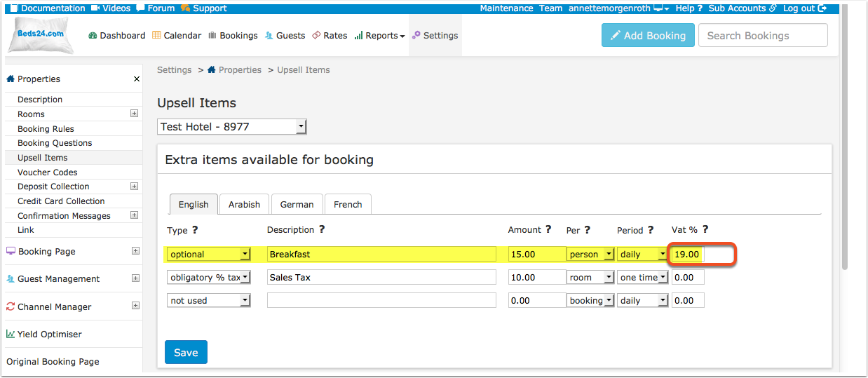The height and width of the screenshot is (378, 868).
Task: Click Team in the top bar
Action: pyautogui.click(x=550, y=8)
